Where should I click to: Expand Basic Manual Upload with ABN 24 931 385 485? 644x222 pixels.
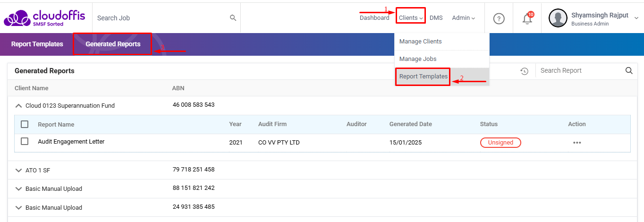pyautogui.click(x=19, y=208)
